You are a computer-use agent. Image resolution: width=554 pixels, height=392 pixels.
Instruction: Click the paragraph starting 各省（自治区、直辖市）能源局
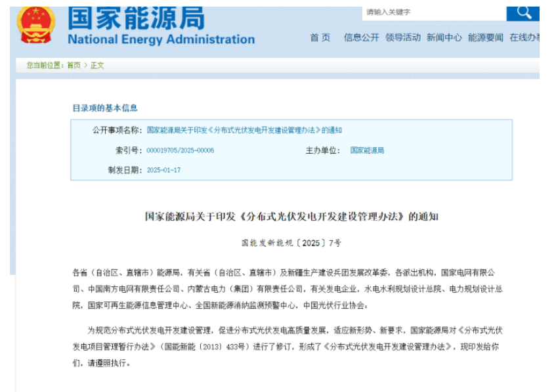tap(288, 289)
